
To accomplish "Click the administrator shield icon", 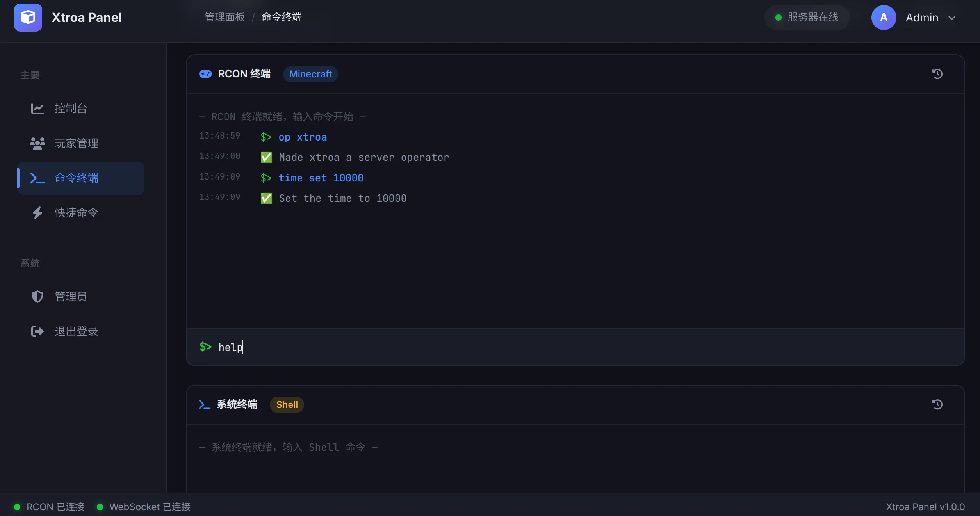I will pyautogui.click(x=37, y=297).
